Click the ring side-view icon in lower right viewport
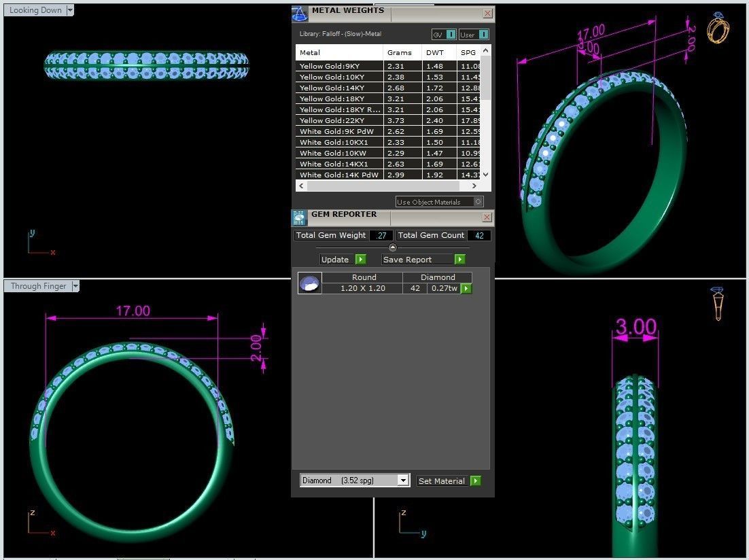 coord(718,303)
